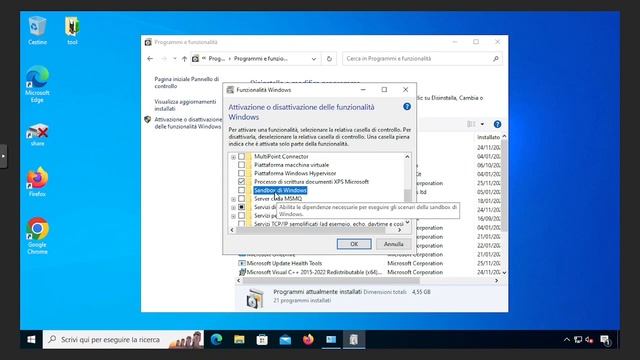Select the MultiPoint Connector label
Image resolution: width=640 pixels, height=360 pixels.
[x=281, y=157]
